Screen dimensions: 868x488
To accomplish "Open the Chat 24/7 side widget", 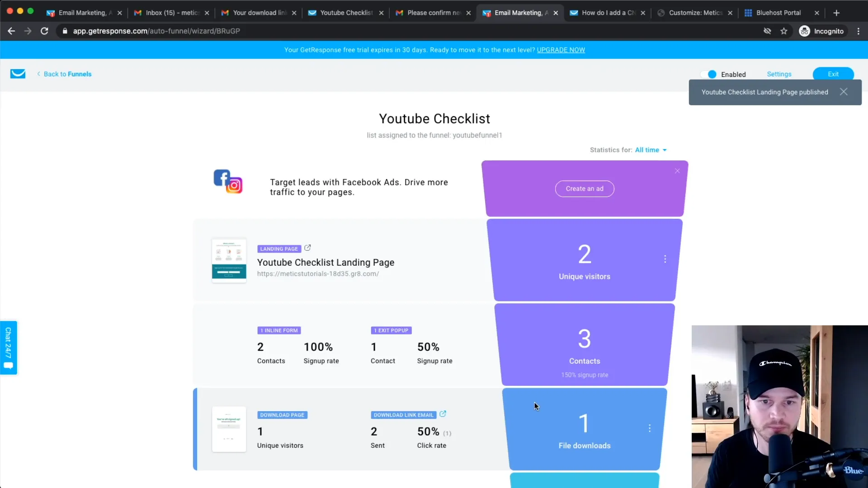I will (x=8, y=347).
